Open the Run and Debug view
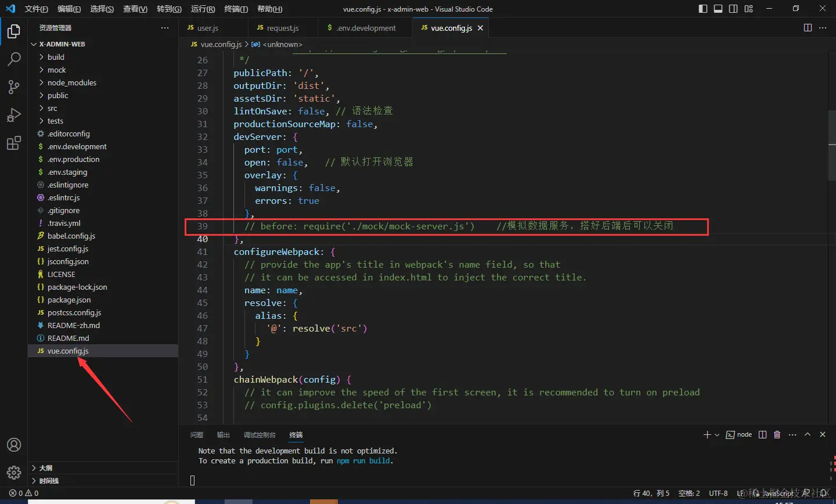The width and height of the screenshot is (836, 504). [14, 115]
